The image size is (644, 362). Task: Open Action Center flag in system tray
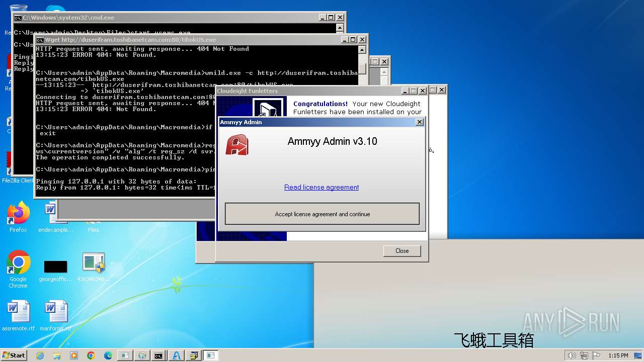[596, 355]
